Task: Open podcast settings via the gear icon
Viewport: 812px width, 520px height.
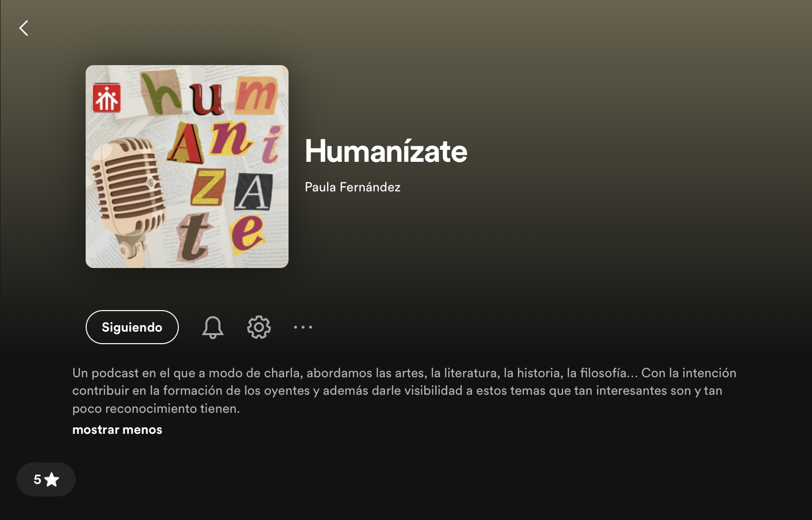Action: click(259, 327)
